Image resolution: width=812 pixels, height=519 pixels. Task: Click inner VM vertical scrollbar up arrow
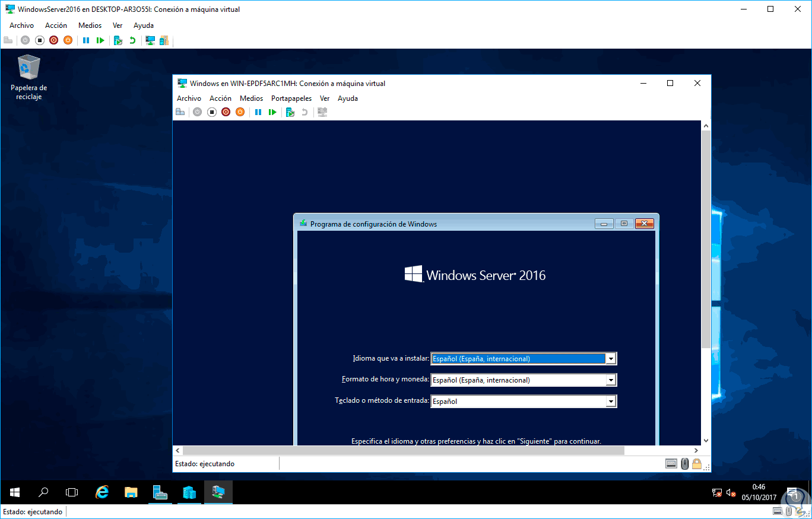coord(706,126)
